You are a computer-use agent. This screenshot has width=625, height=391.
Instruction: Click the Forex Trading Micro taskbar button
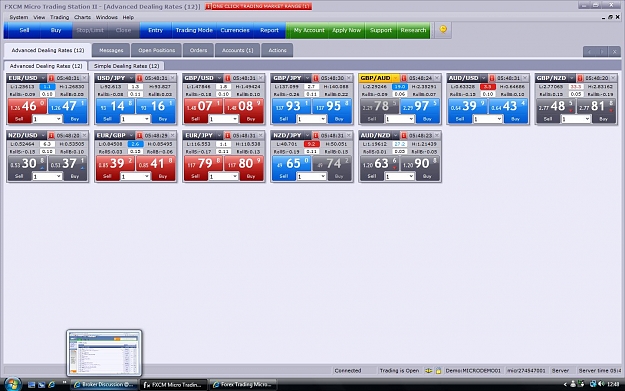click(243, 385)
